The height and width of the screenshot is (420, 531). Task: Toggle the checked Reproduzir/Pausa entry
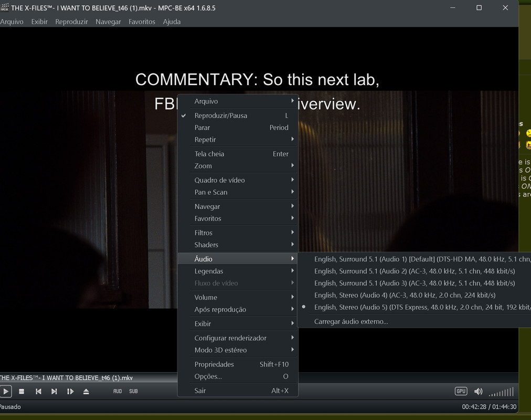click(238, 115)
